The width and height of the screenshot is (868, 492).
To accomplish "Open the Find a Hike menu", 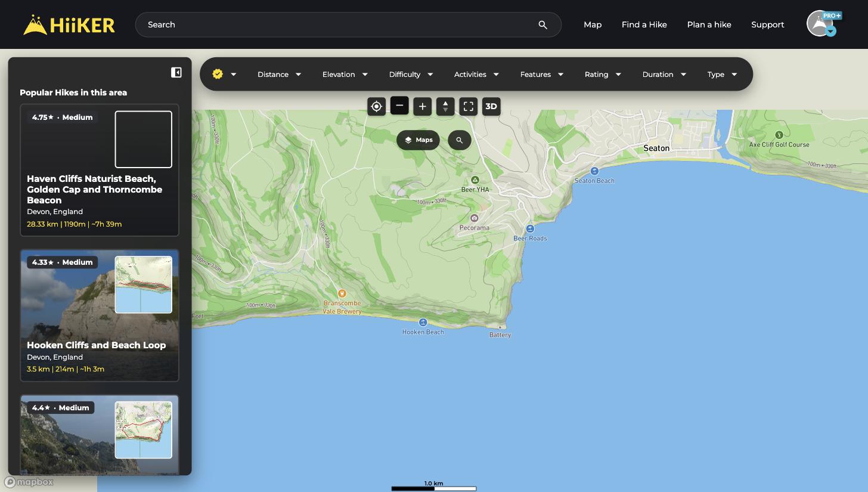I will 644,24.
